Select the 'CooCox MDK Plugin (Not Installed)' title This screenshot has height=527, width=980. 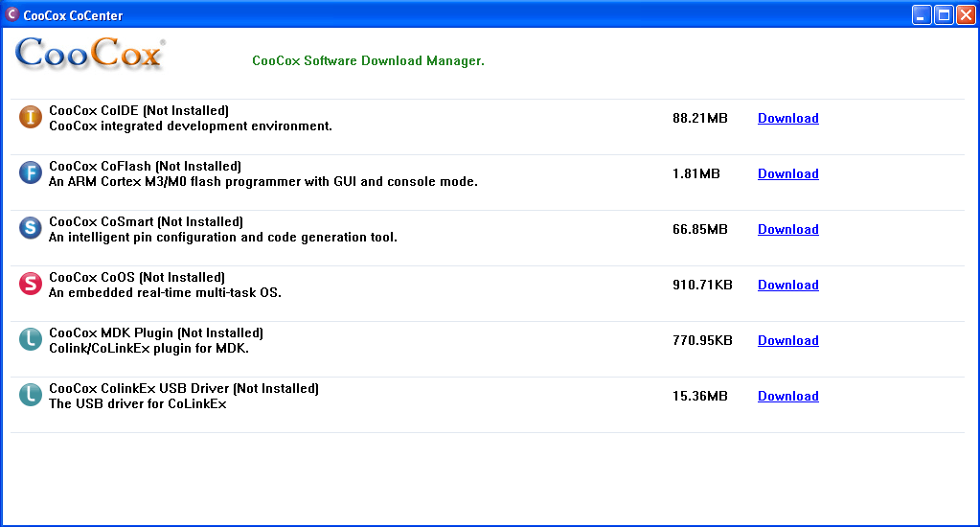pos(156,333)
